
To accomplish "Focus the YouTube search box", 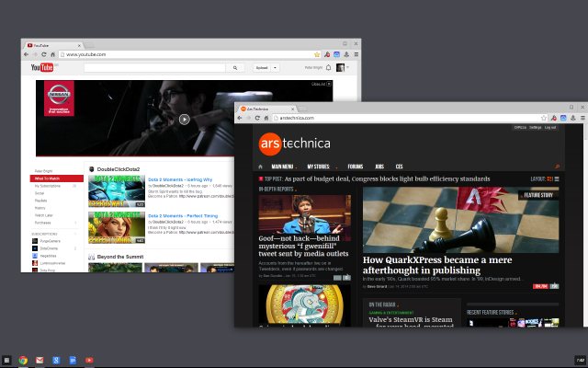I will [154, 67].
